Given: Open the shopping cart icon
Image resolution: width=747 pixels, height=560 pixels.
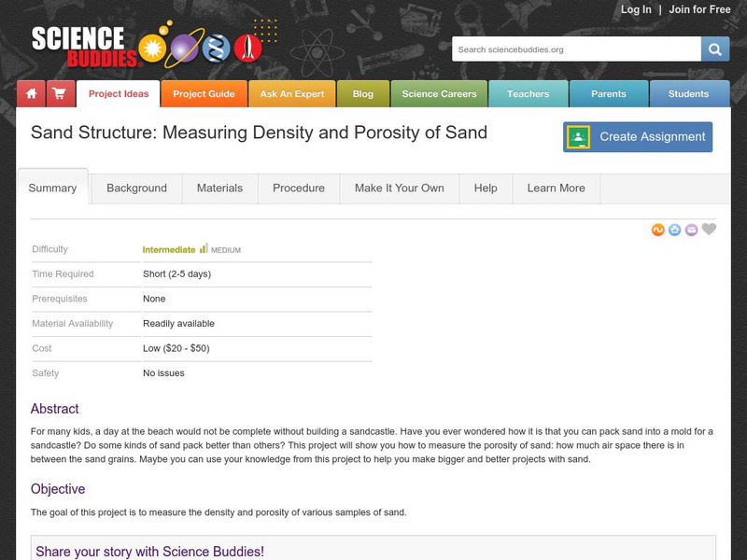Looking at the screenshot, I should pyautogui.click(x=58, y=93).
